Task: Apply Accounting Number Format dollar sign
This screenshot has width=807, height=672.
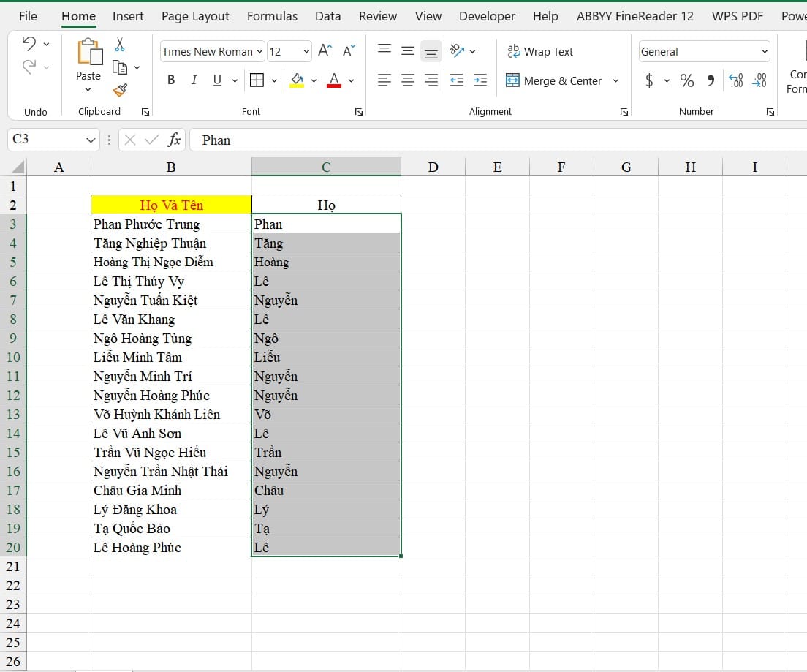Action: click(650, 80)
